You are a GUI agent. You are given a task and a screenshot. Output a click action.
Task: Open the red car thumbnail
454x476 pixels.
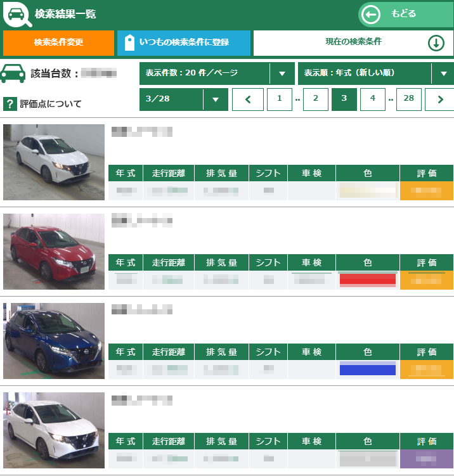click(x=54, y=252)
